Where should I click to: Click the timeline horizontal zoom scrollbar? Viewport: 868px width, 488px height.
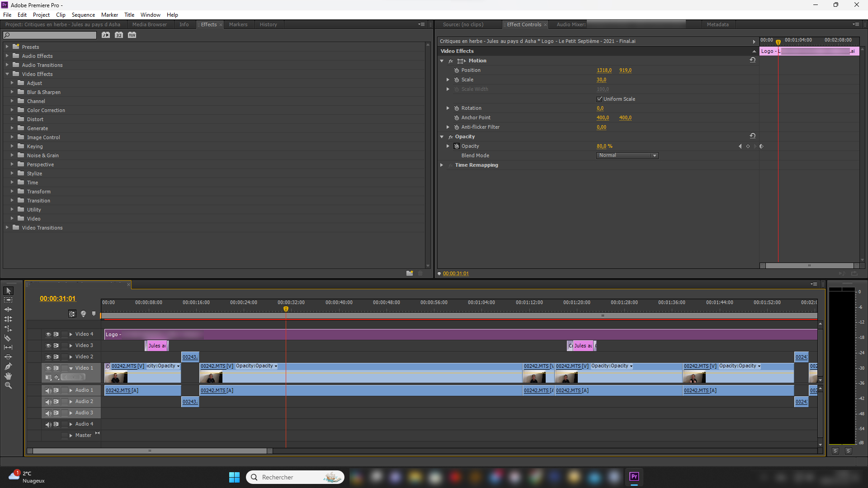[150, 450]
